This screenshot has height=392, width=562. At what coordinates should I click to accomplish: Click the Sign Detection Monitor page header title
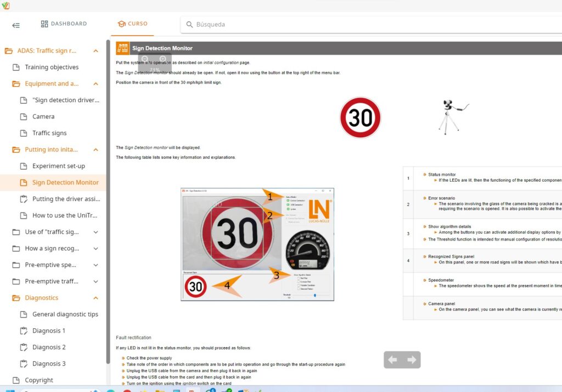162,48
